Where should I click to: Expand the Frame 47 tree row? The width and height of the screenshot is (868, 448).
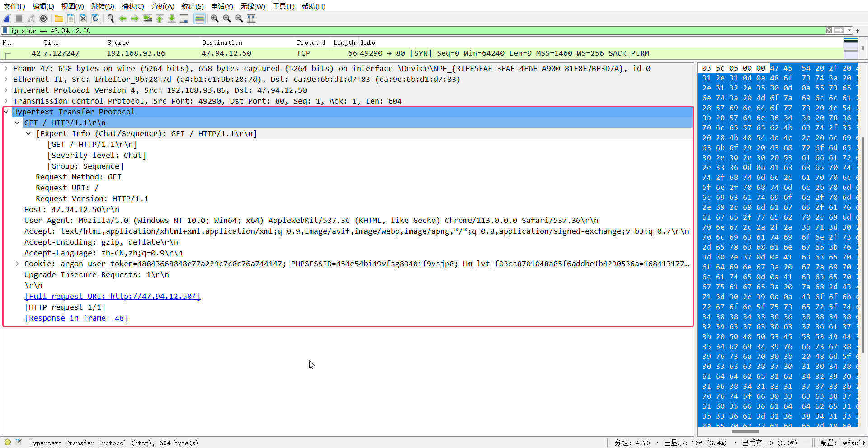6,68
